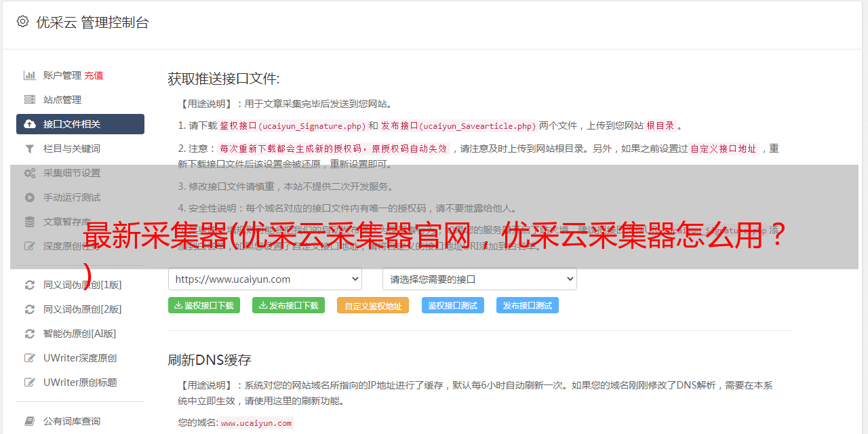Open 同义词伪原创[2版] in the sidebar
868x434 pixels.
[82, 309]
